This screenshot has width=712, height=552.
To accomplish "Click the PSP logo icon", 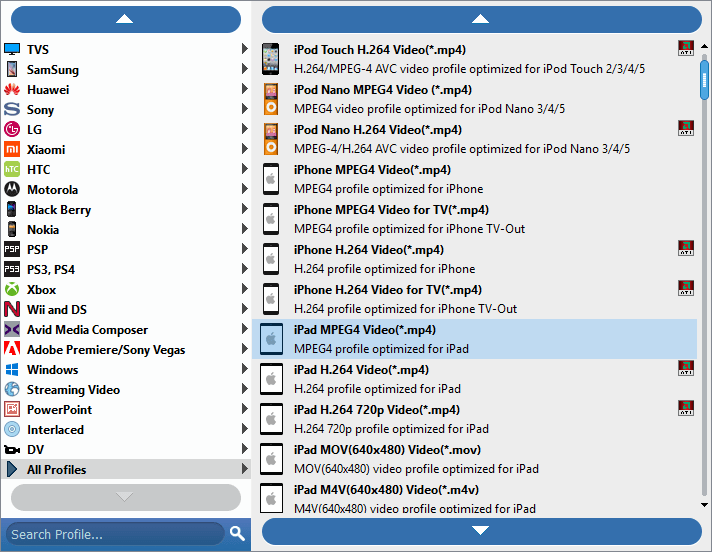I will coord(12,249).
